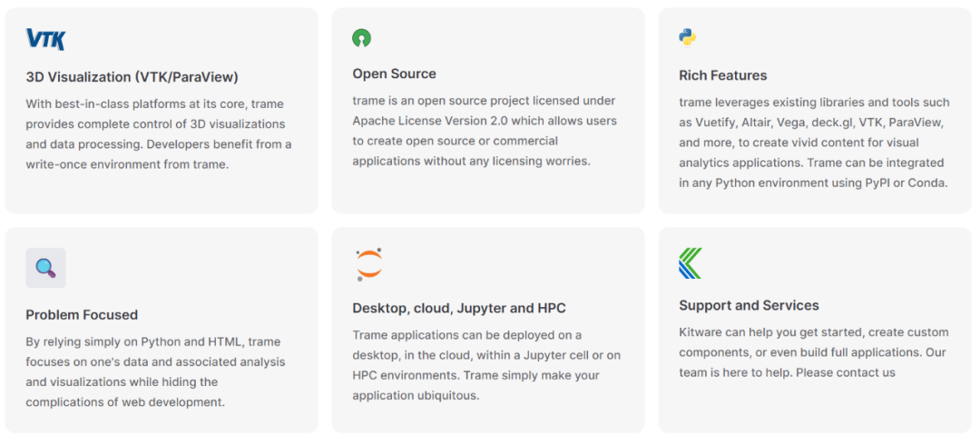Click the Problem Focused title

pyautogui.click(x=82, y=315)
